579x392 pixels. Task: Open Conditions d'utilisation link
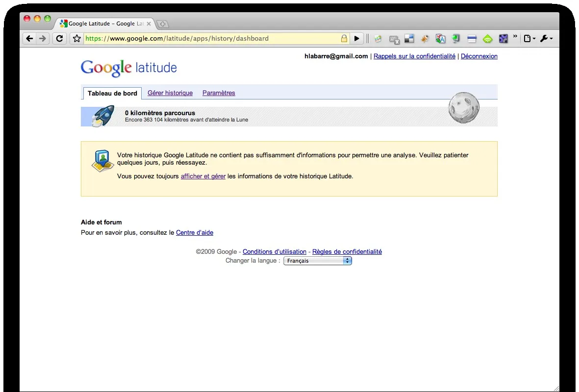[x=275, y=252]
